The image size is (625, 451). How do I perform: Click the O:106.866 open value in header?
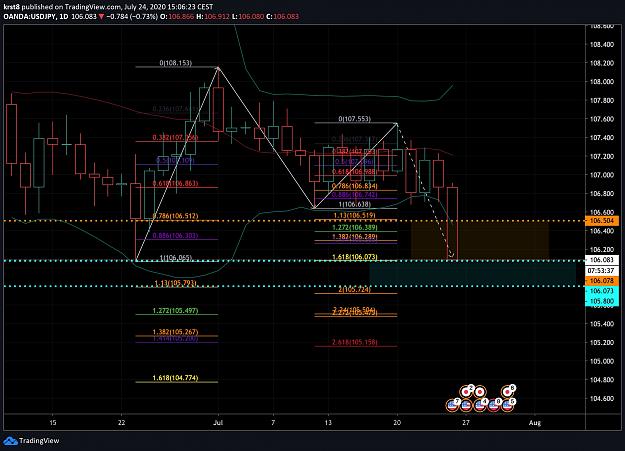point(177,16)
